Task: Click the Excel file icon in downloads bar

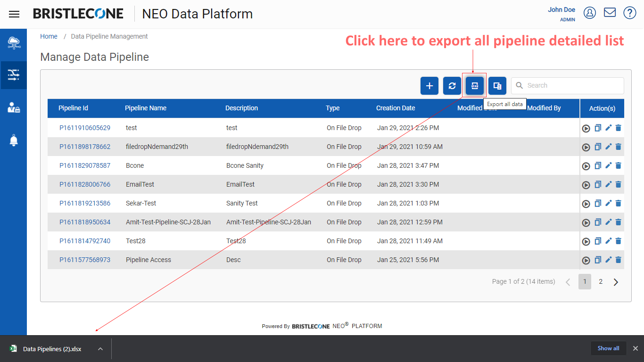Action: click(x=13, y=349)
